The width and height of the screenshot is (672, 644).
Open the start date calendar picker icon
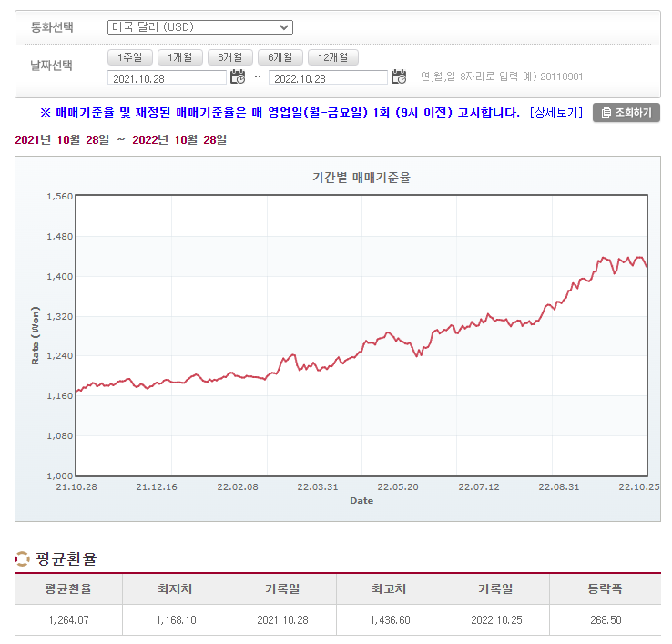tap(238, 77)
